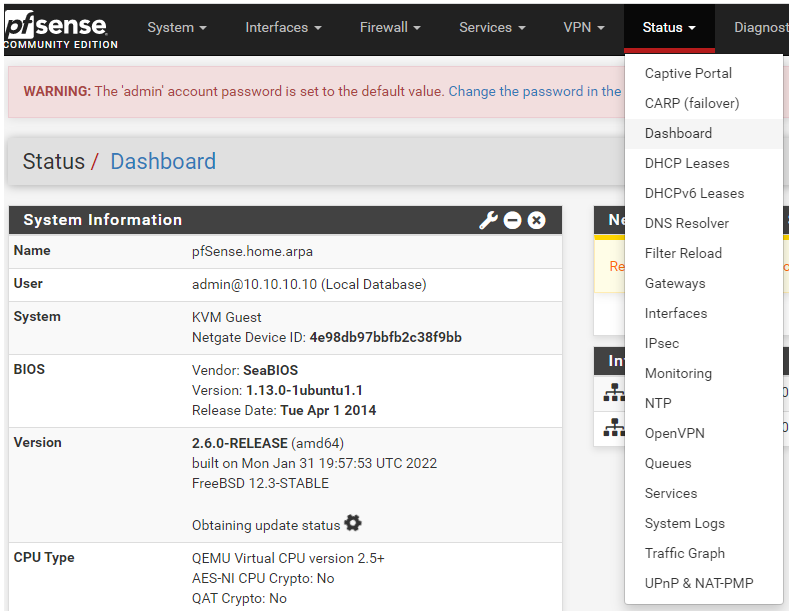Choose Services in the Status dropdown list
Viewport: 797px width, 611px height.
pyautogui.click(x=703, y=493)
